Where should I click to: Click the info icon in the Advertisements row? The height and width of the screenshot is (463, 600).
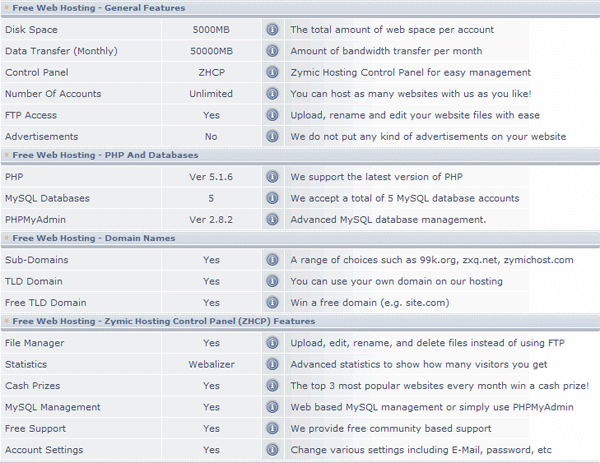click(x=272, y=137)
